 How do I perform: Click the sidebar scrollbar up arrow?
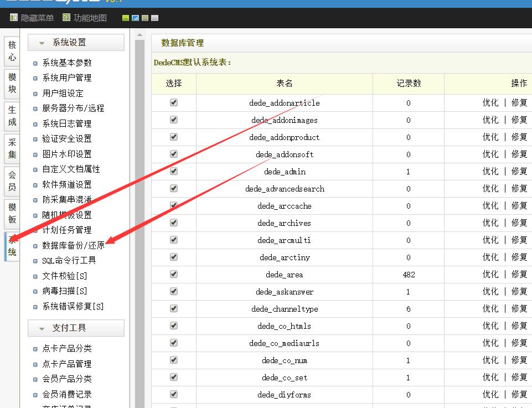140,35
